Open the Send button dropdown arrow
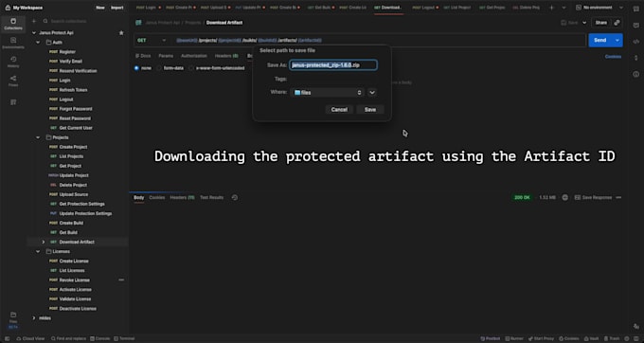The image size is (644, 343). pyautogui.click(x=617, y=40)
